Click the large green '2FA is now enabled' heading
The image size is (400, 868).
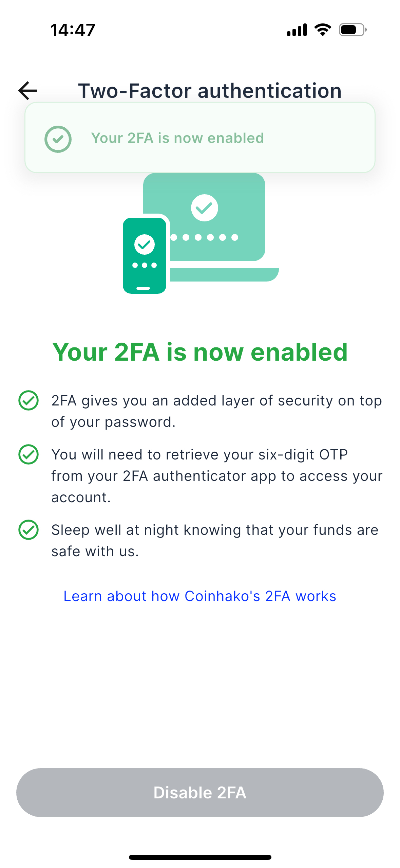pyautogui.click(x=200, y=352)
